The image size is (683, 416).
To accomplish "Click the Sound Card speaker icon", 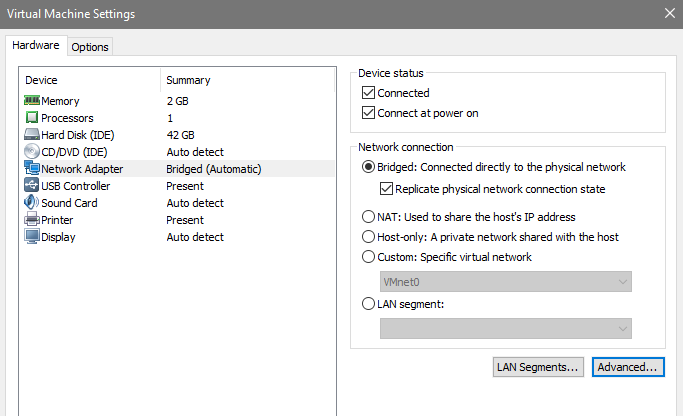I will point(31,203).
